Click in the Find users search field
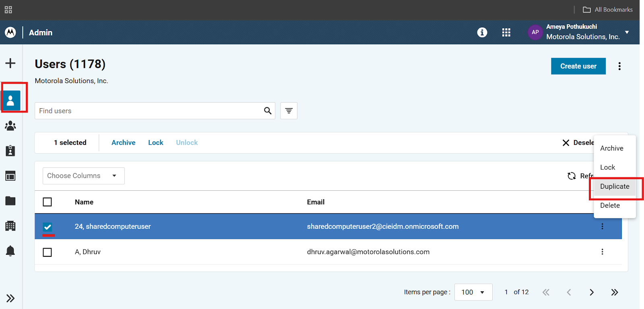 pyautogui.click(x=149, y=111)
